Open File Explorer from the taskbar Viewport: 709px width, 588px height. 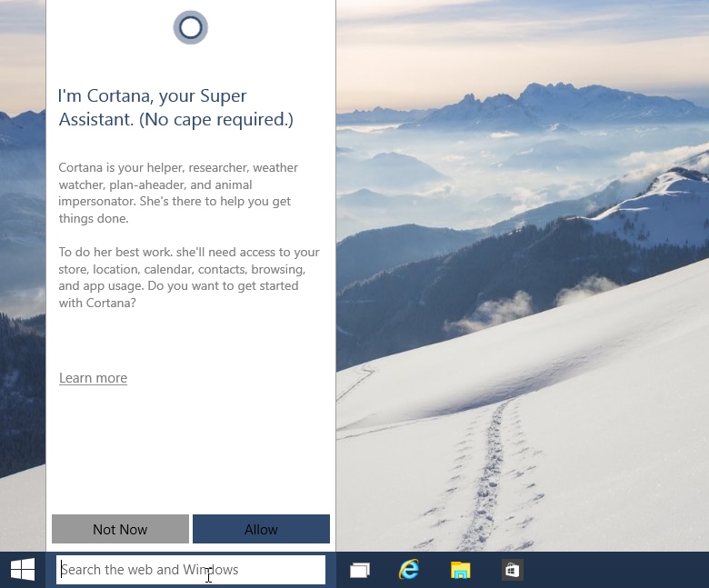pos(460,570)
